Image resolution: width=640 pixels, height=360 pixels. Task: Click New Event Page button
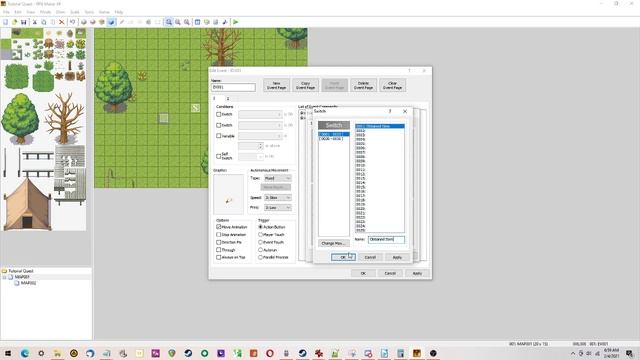point(276,85)
